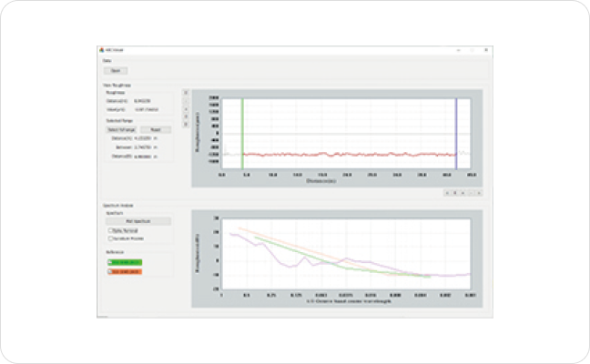Click middle icon in toolbar below roughness chart

pos(463,193)
